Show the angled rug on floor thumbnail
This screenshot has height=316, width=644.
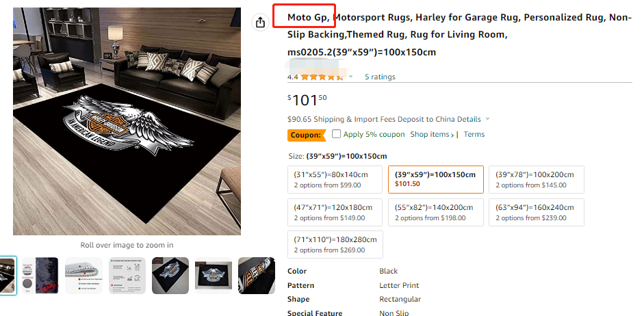coord(170,276)
